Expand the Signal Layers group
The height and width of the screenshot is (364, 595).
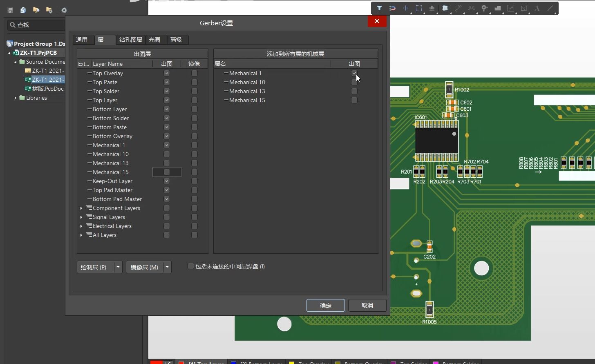point(81,217)
